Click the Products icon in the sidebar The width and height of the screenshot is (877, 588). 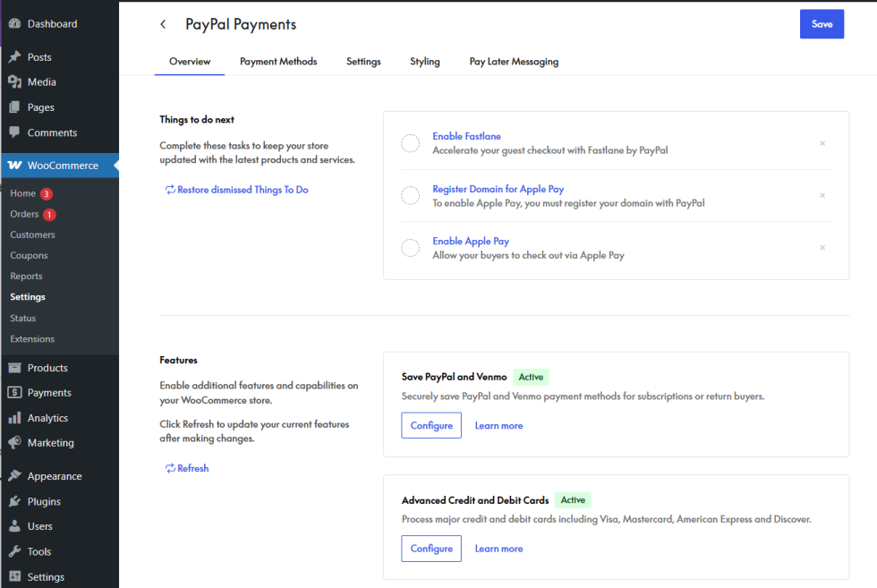click(x=14, y=368)
